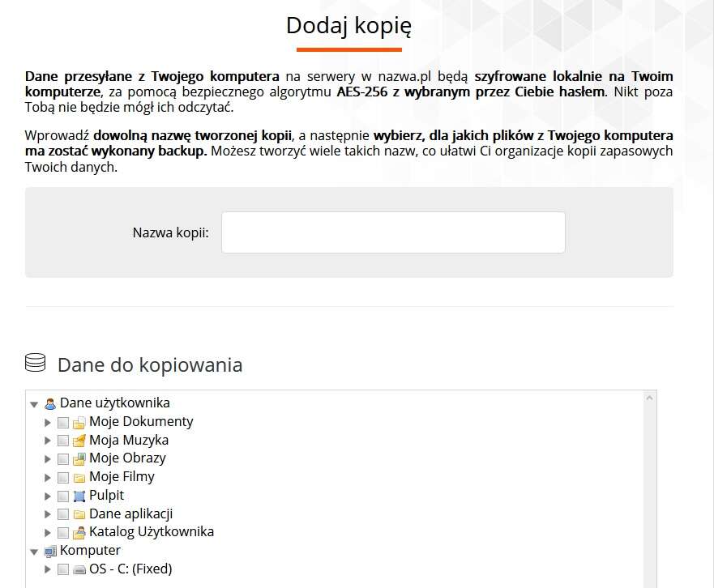Expand the Moje Obrazy folder
Screen dimensions: 714x588
pyautogui.click(x=48, y=458)
